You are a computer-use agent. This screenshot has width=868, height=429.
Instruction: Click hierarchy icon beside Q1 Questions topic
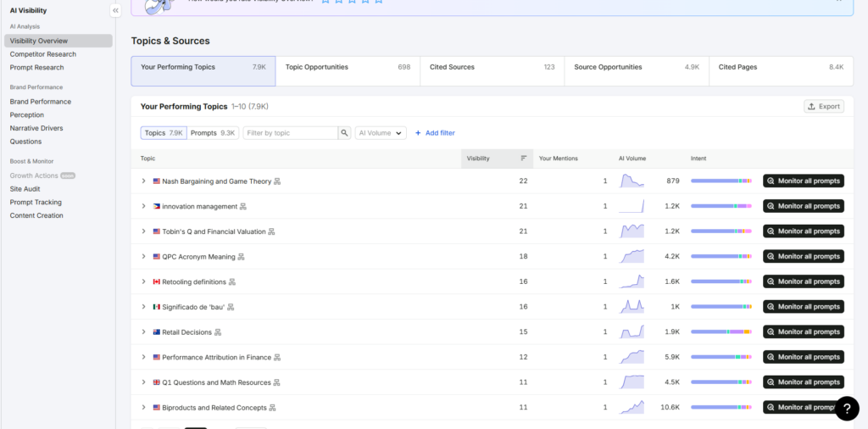[x=277, y=382]
